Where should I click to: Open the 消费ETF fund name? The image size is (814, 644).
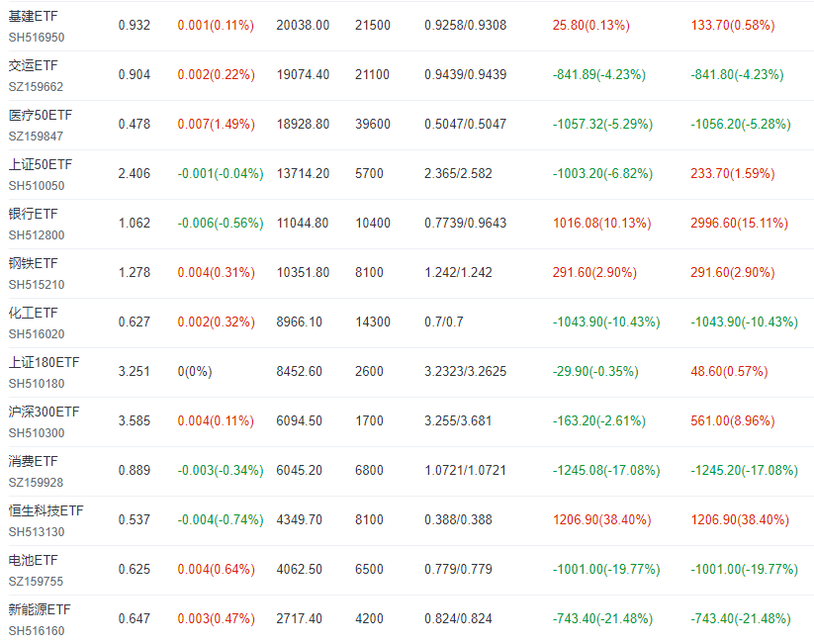(34, 461)
